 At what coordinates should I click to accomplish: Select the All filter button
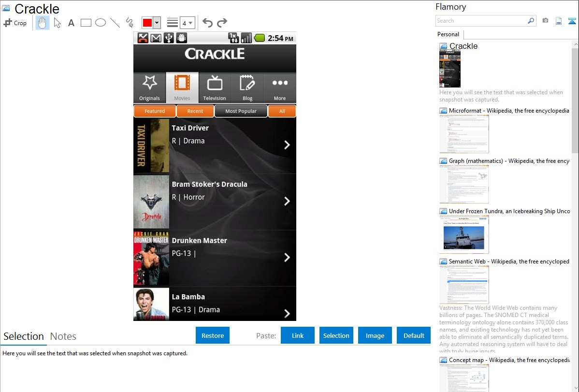click(282, 111)
